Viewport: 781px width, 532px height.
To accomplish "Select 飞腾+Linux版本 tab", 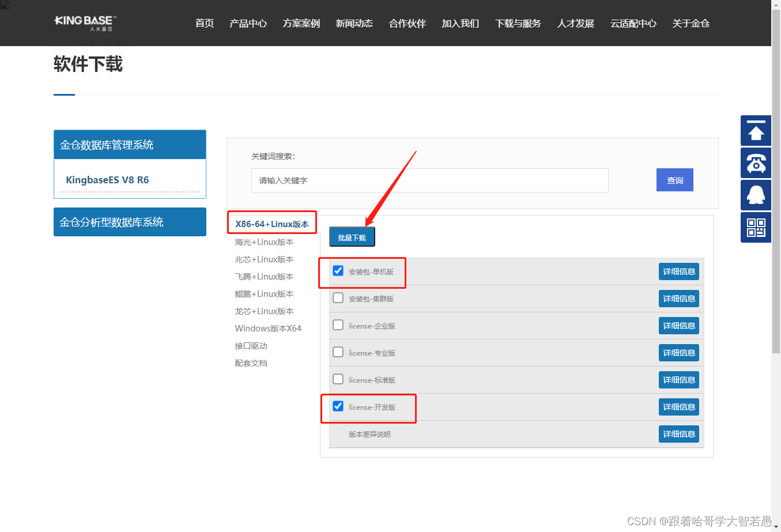I will point(264,277).
